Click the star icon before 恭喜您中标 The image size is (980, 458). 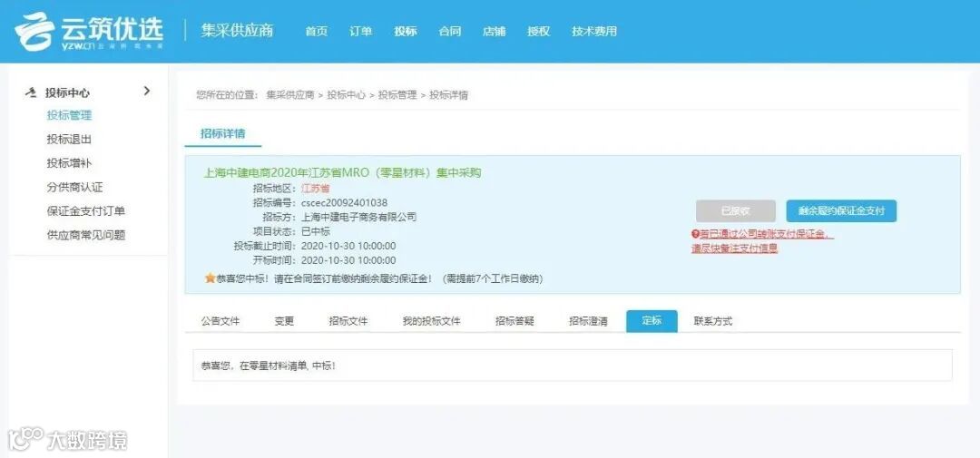pyautogui.click(x=210, y=278)
